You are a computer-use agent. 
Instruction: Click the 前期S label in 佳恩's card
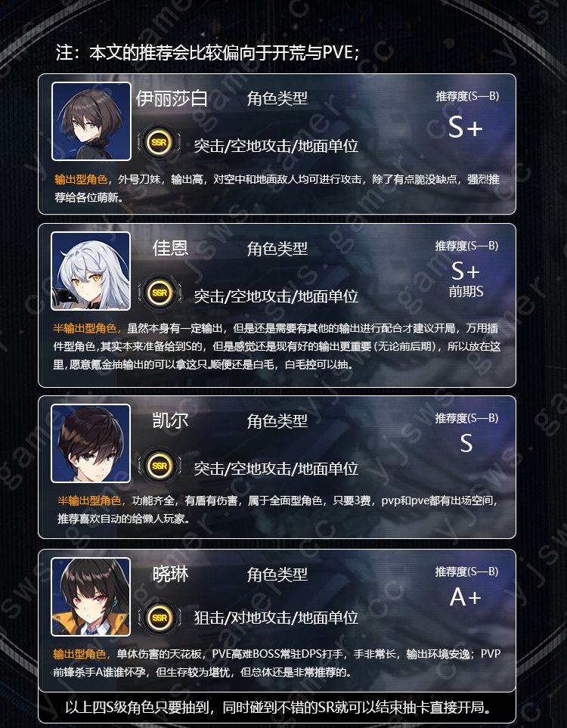tap(466, 292)
